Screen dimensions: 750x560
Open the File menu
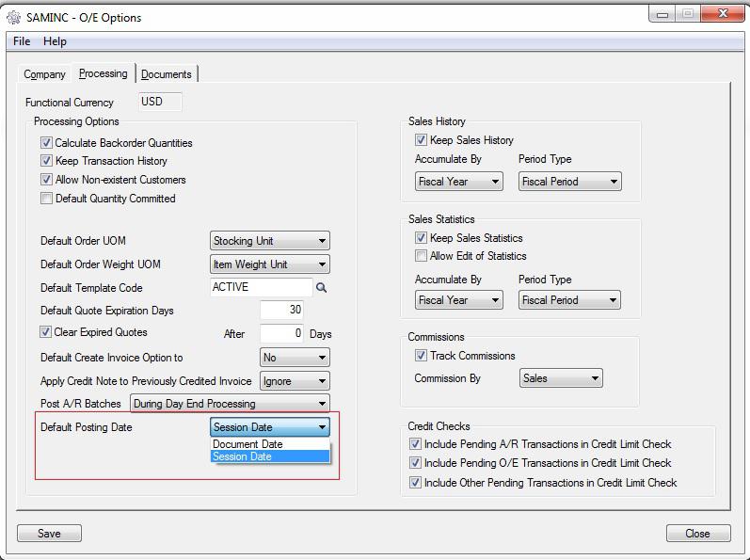pos(22,41)
